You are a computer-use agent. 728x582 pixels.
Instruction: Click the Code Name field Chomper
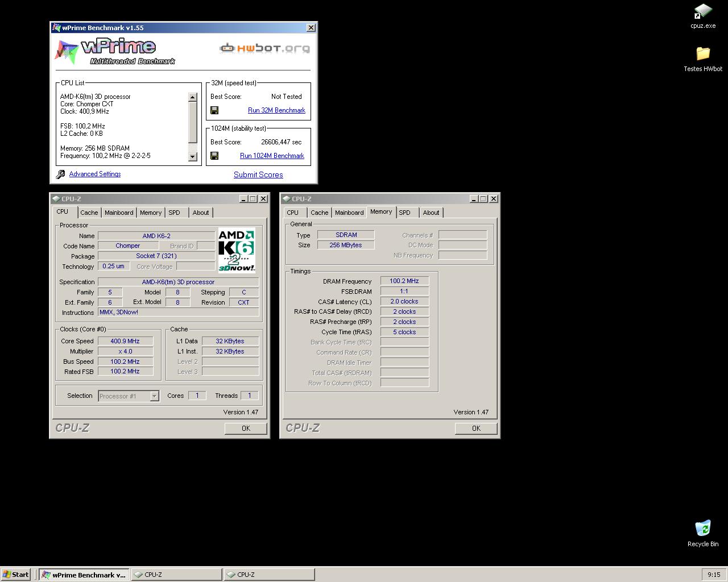(x=128, y=246)
